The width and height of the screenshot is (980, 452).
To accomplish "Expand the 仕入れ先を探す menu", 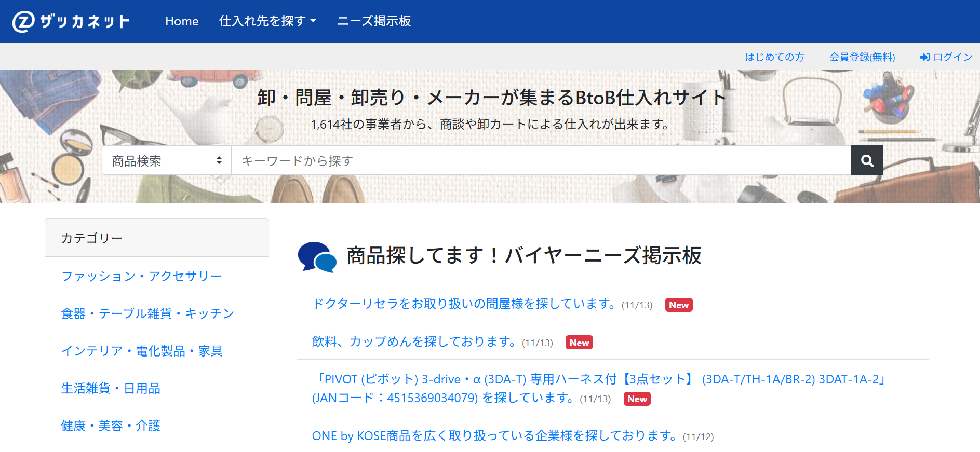I will point(267,21).
